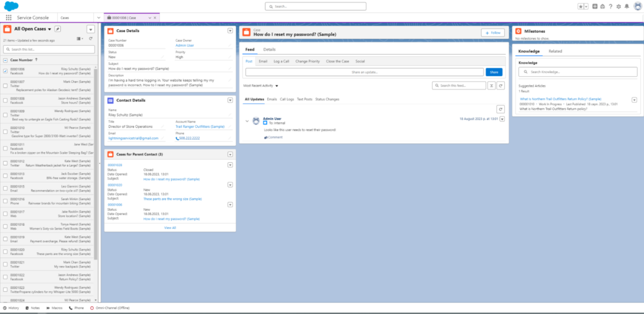Uncheck the checkbox for case 00001006

(6, 71)
